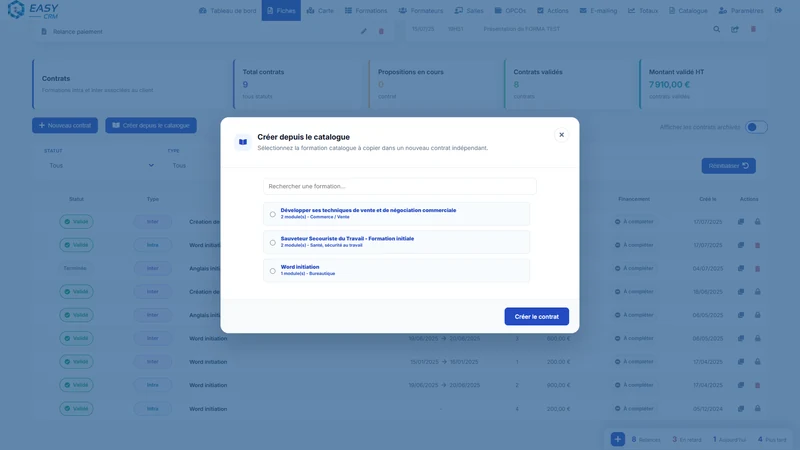This screenshot has height=450, width=800.
Task: Click the duplicate icon on the contract created 05/12/2024
Action: click(x=740, y=408)
